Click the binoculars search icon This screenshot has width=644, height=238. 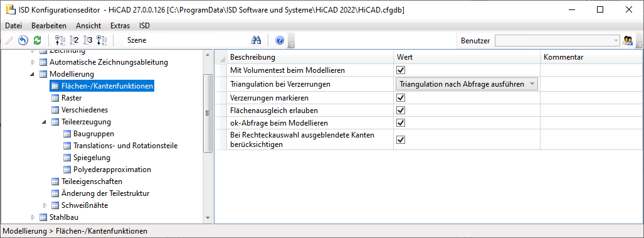pos(256,40)
